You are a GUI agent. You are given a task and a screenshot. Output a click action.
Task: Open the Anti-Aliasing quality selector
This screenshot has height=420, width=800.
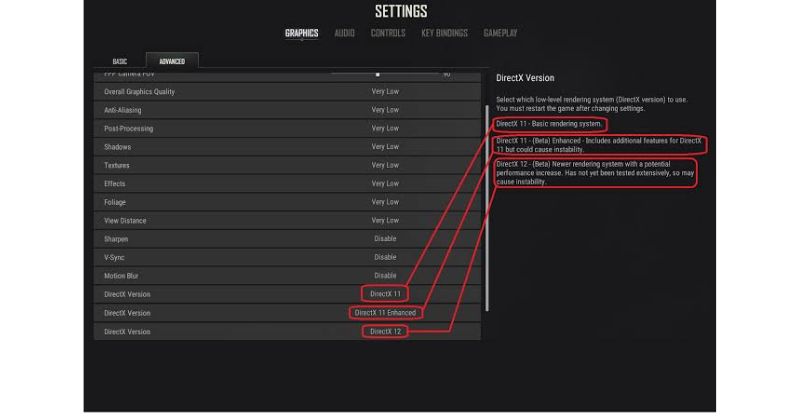click(x=385, y=110)
